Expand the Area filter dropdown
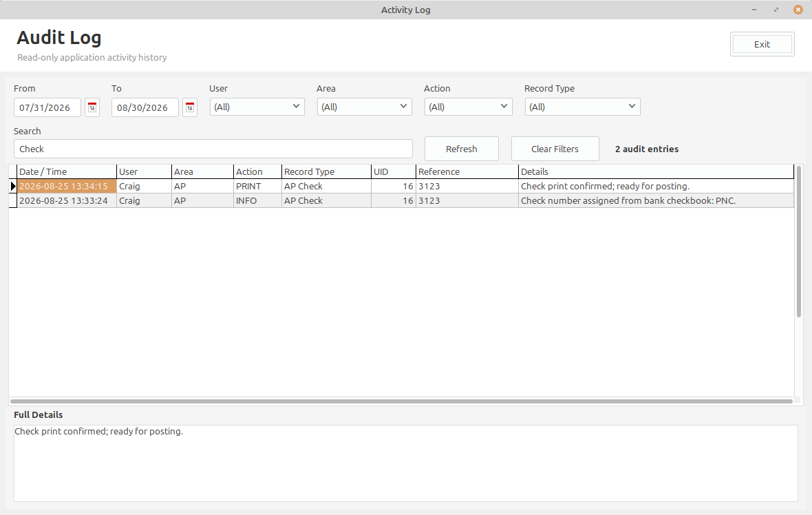 coord(365,107)
